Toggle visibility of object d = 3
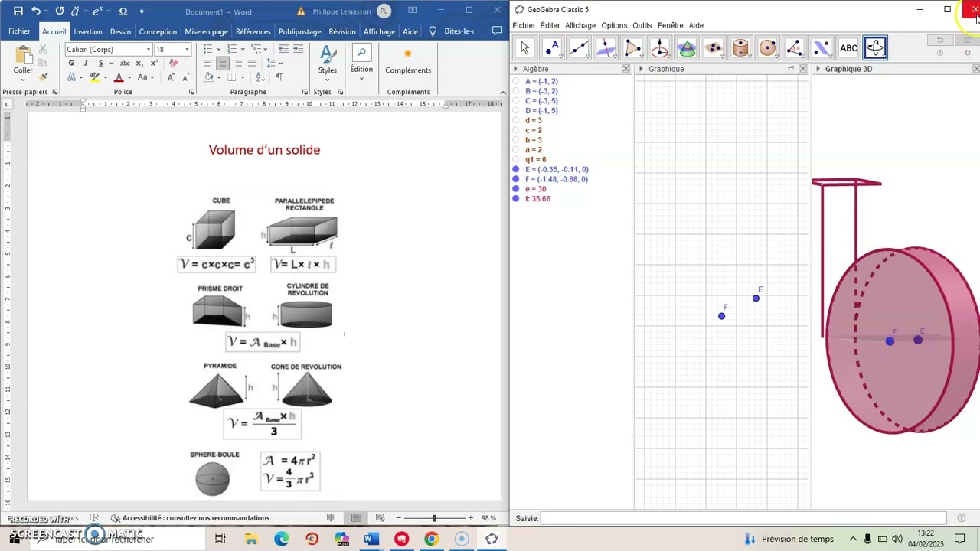Viewport: 980px width, 551px height. (516, 120)
